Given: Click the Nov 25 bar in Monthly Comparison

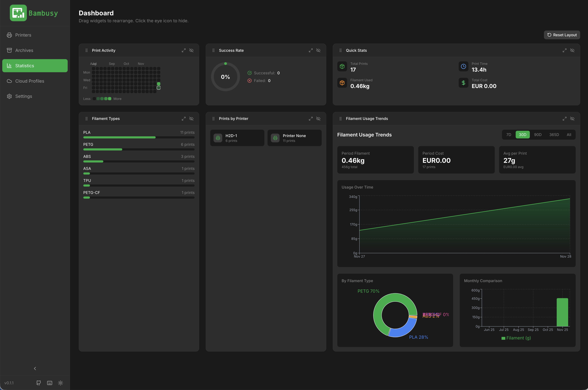Looking at the screenshot, I should (x=562, y=312).
